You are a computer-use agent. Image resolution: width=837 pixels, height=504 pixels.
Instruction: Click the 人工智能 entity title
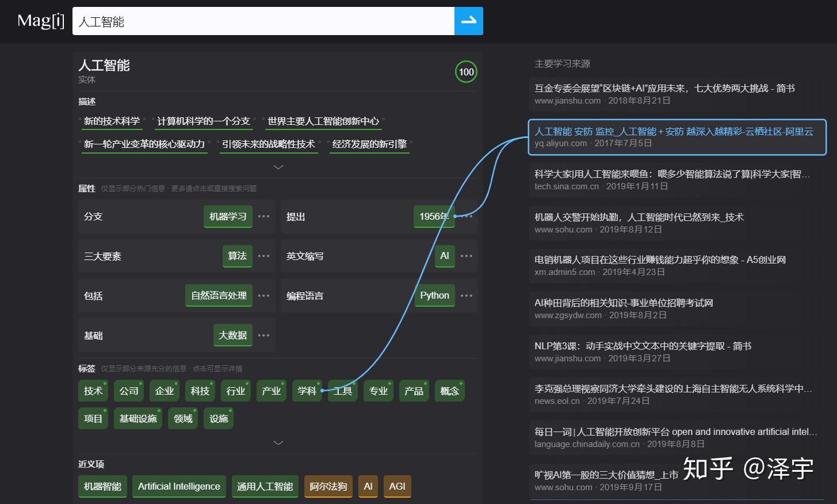(104, 66)
